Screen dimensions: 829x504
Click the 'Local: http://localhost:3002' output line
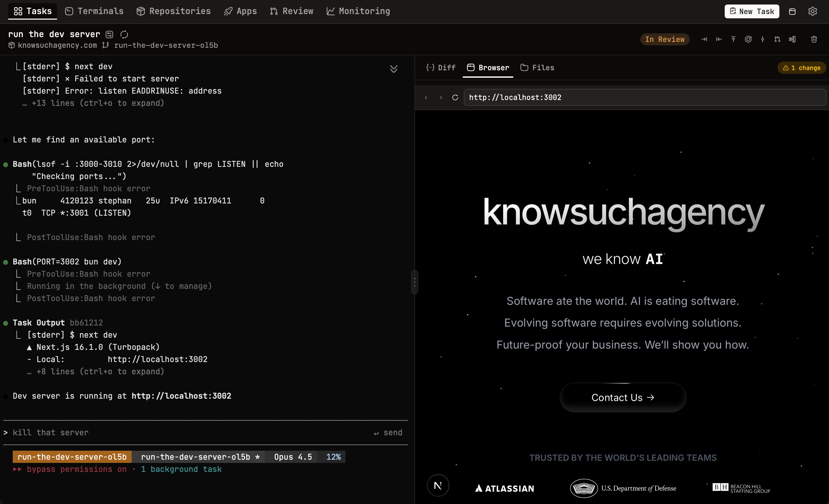[x=117, y=359]
